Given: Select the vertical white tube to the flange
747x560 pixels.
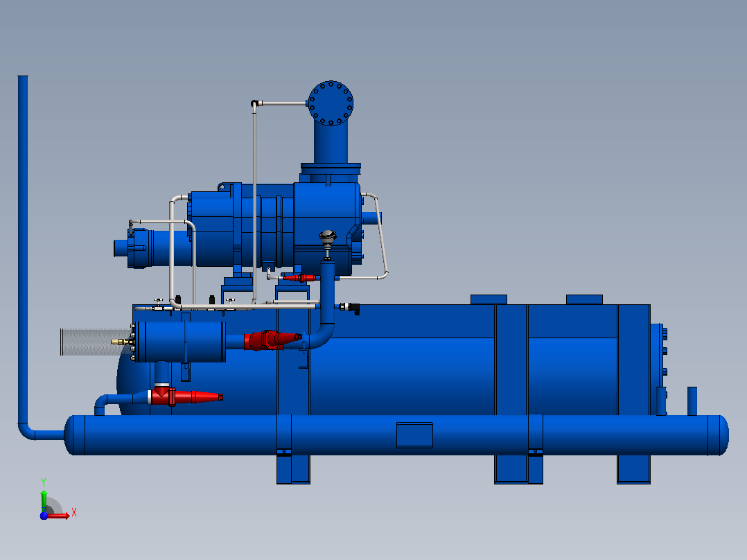Looking at the screenshot, I should coord(254,202).
